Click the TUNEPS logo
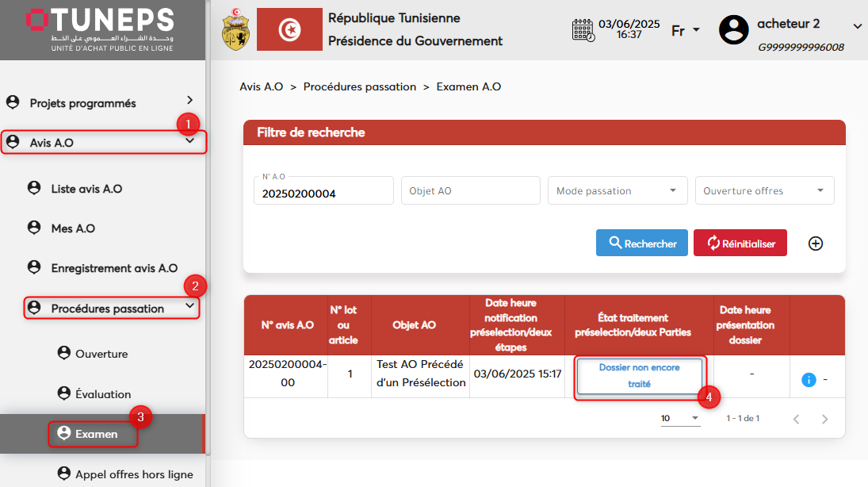The width and height of the screenshot is (868, 487). point(101,30)
